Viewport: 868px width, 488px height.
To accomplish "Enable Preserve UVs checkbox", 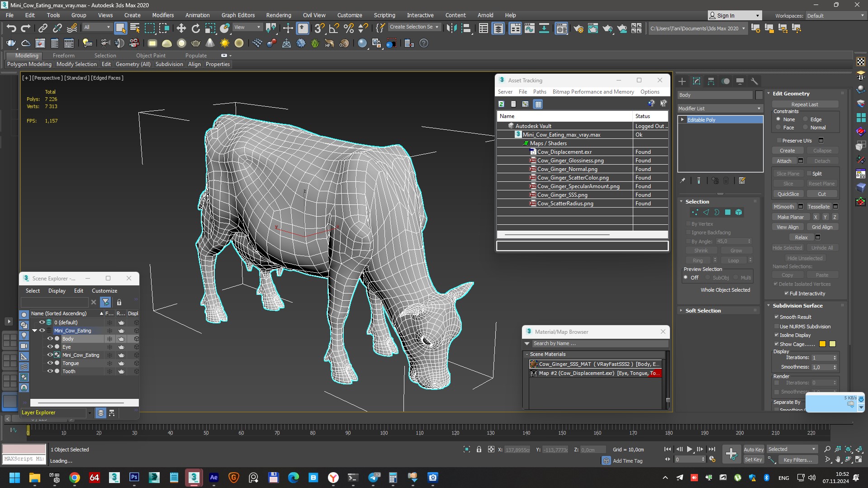I will point(779,141).
